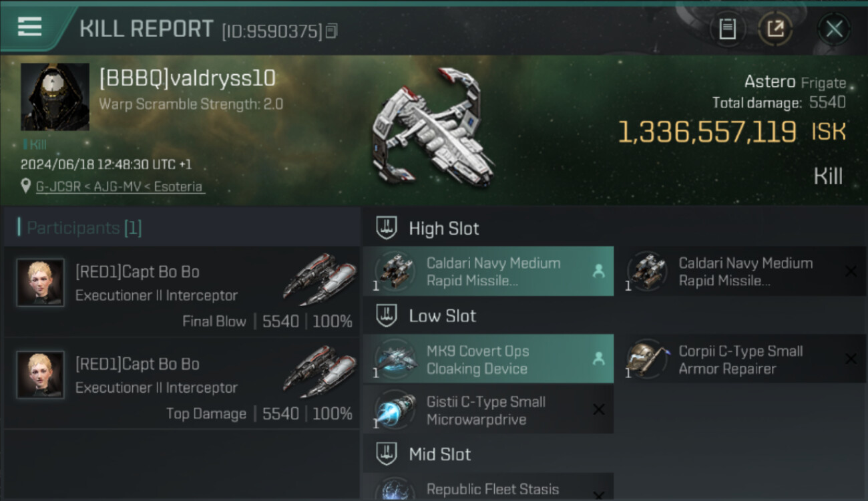
Task: Close the kill report window
Action: [834, 29]
